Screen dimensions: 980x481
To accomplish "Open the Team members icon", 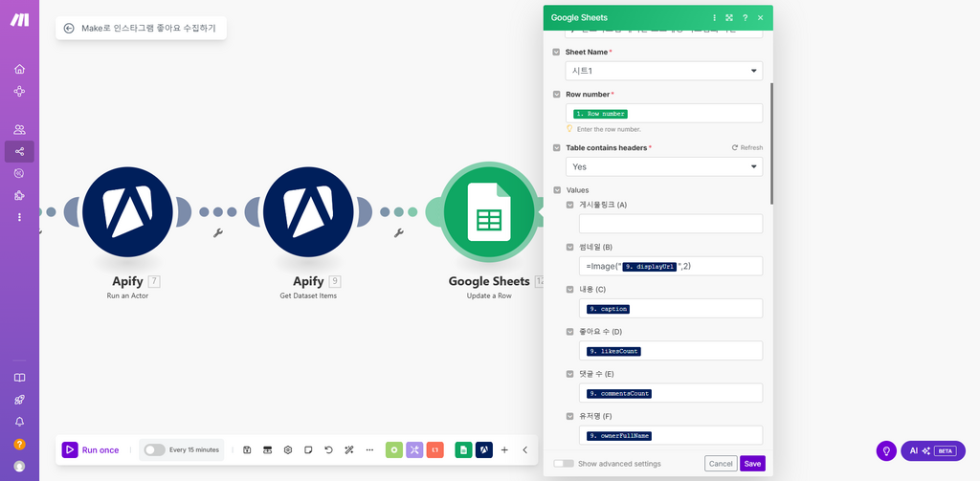I will coord(19,129).
